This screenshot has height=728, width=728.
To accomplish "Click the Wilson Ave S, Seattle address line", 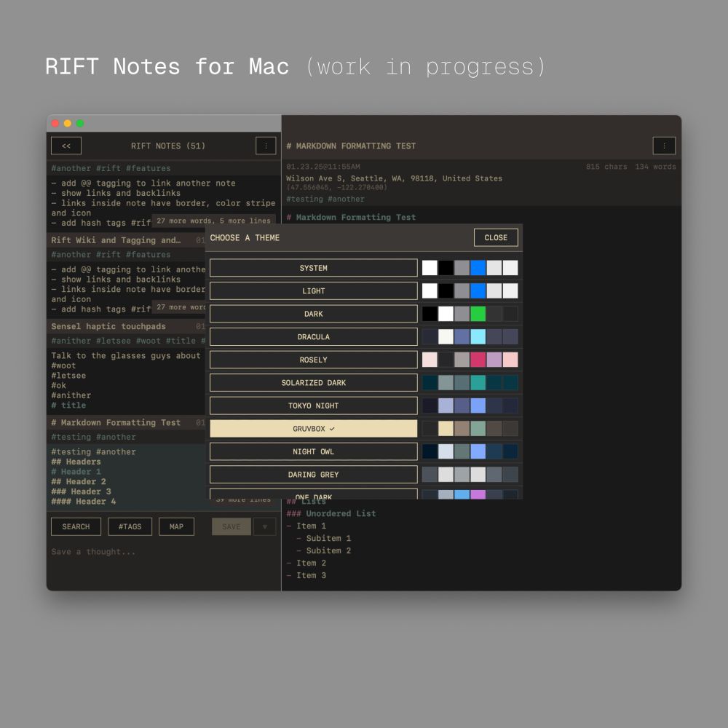I will click(394, 178).
